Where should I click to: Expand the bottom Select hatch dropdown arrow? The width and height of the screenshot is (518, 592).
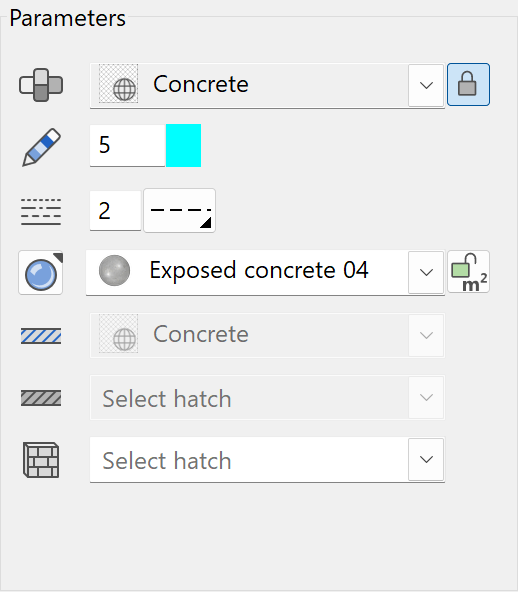pyautogui.click(x=426, y=459)
